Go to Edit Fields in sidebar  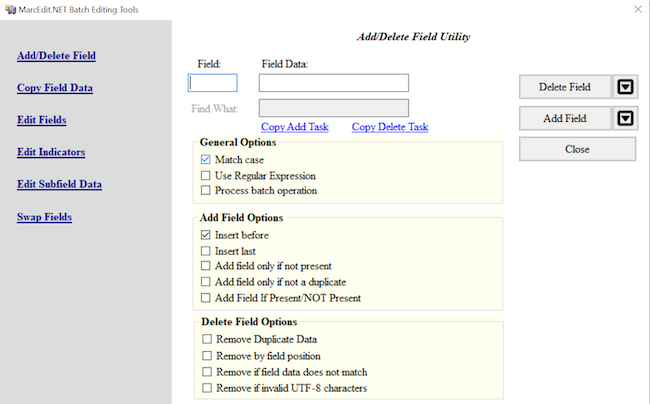[41, 120]
